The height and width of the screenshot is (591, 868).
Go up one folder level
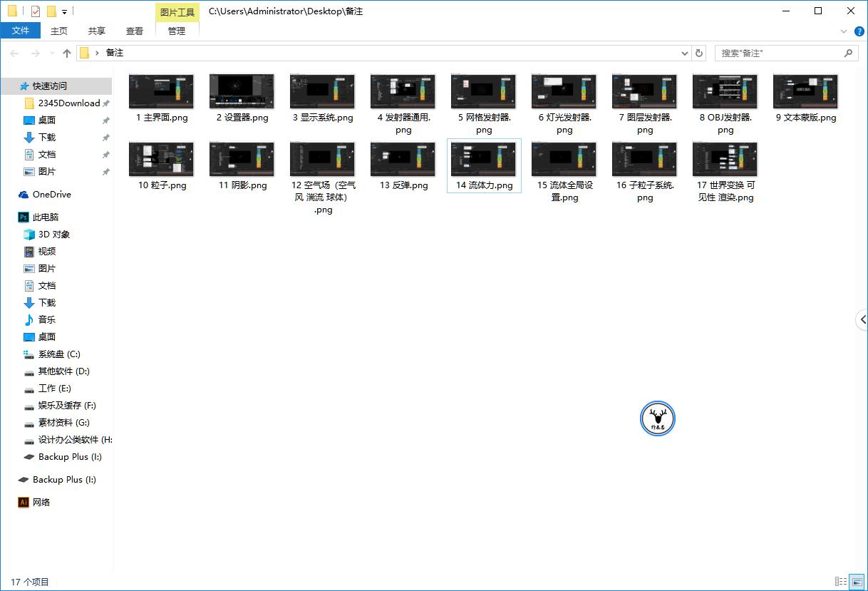point(67,53)
